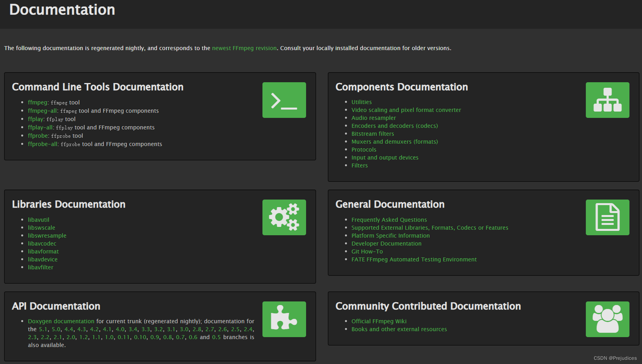Open API docs for branch 3.4

133,329
